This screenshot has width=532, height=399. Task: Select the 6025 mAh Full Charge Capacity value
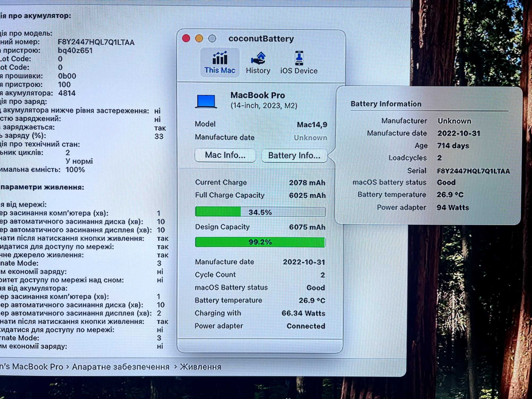[x=307, y=196]
